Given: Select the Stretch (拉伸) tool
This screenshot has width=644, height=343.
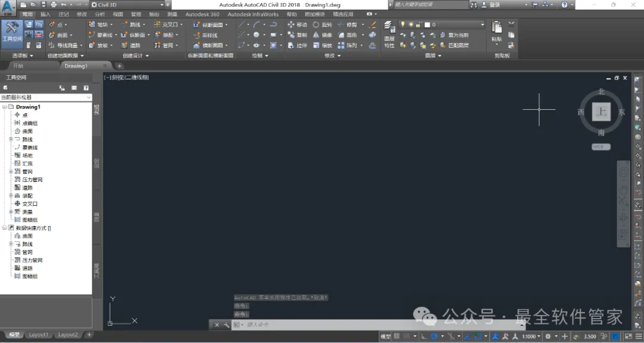Looking at the screenshot, I should coord(298,45).
